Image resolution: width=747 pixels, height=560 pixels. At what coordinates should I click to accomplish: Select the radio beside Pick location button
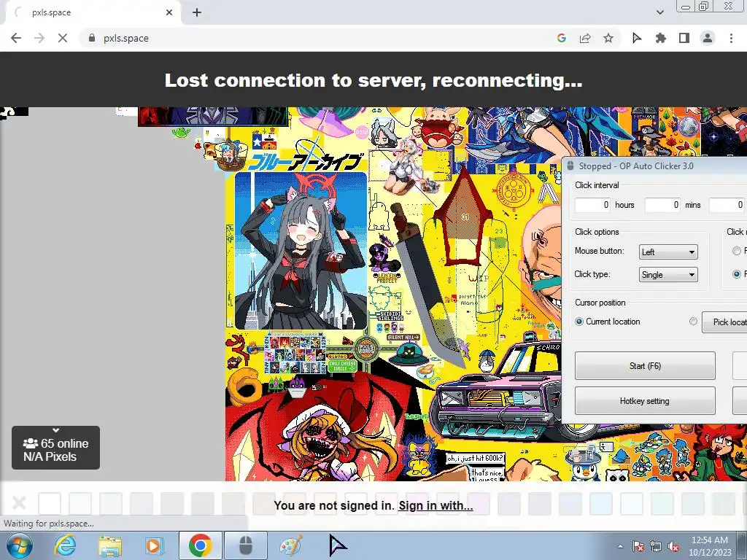[693, 322]
